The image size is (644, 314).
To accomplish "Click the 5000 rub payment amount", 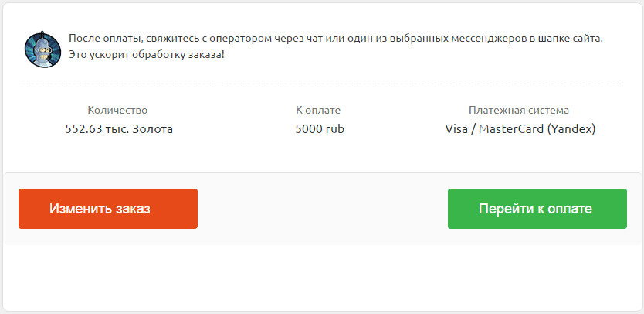I will pyautogui.click(x=320, y=129).
